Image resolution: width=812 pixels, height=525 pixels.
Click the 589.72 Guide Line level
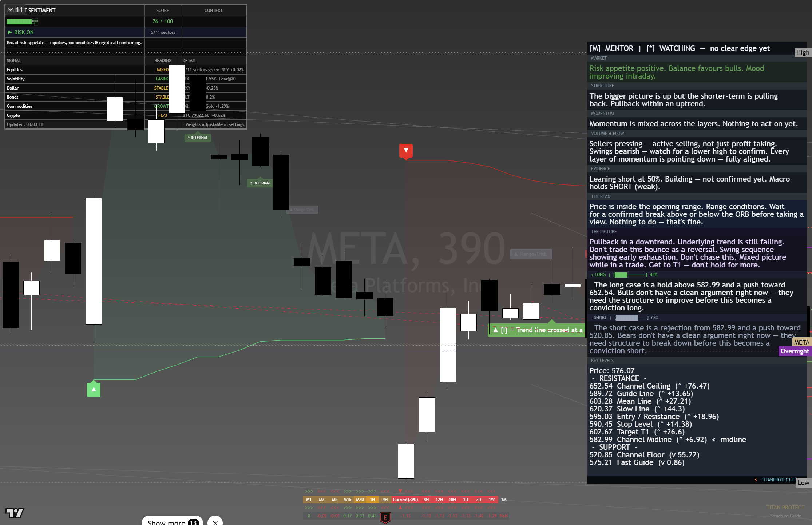pos(641,394)
